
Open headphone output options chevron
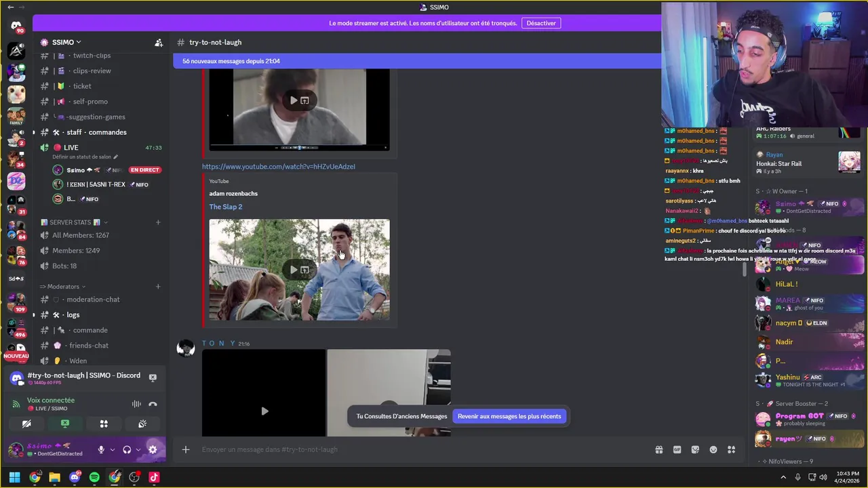tap(138, 449)
